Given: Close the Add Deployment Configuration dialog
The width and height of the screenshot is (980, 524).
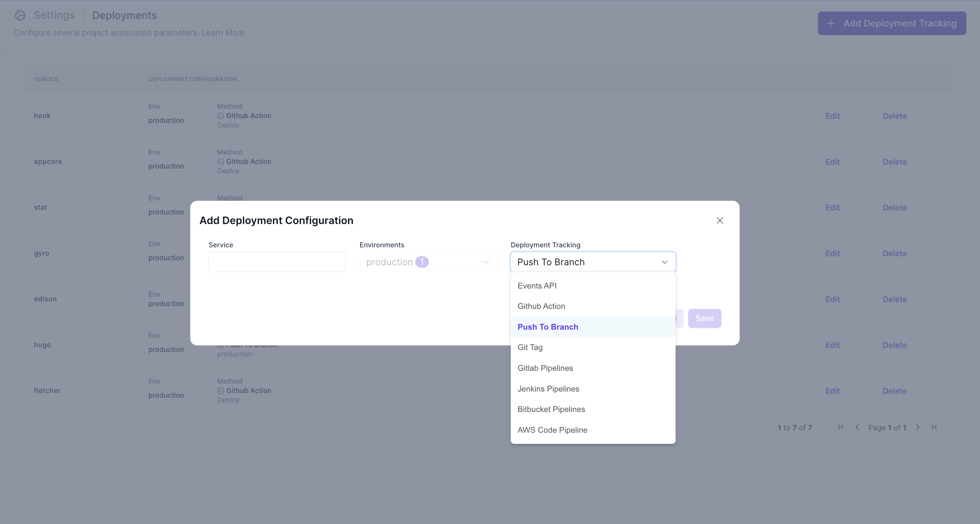Looking at the screenshot, I should pyautogui.click(x=720, y=220).
